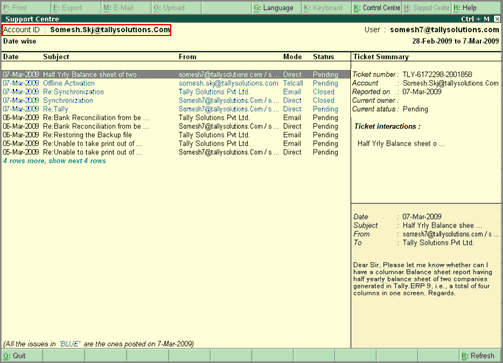Click Closed status of Re:Synchronization row
503x363 pixels.
(323, 92)
